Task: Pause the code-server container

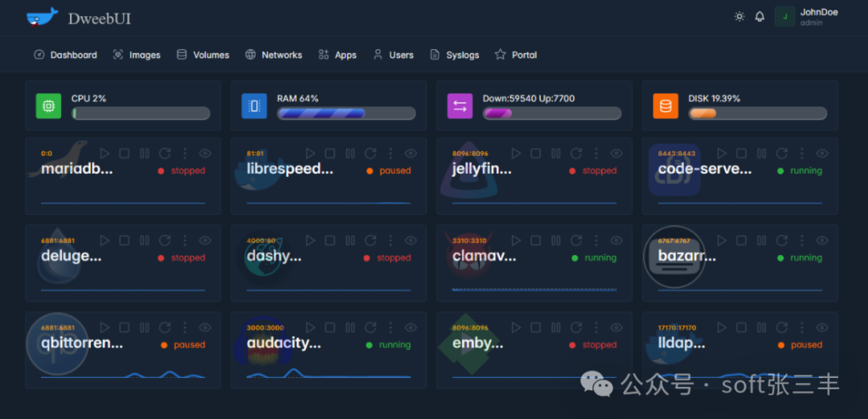Action: click(x=762, y=153)
